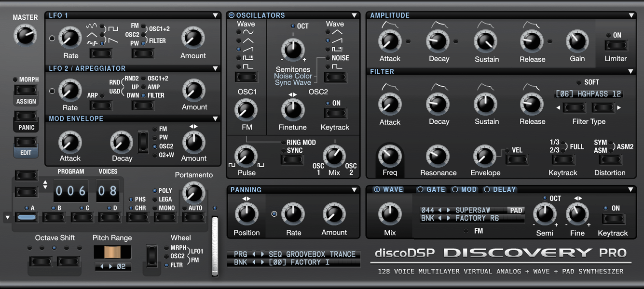Click the Amplitude Sustain knob
Image resolution: width=644 pixels, height=289 pixels.
point(485,42)
